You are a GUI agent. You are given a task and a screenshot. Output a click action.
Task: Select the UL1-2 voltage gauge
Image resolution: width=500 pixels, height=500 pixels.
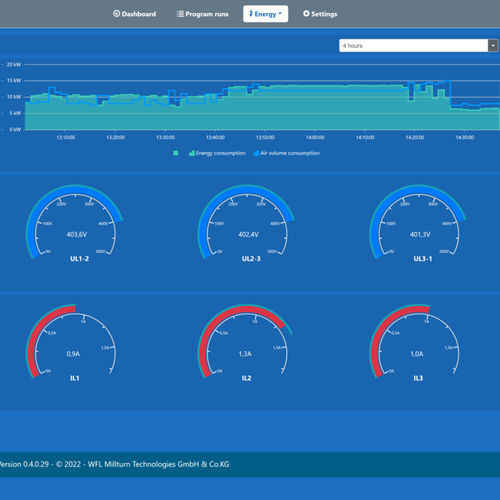tap(75, 223)
